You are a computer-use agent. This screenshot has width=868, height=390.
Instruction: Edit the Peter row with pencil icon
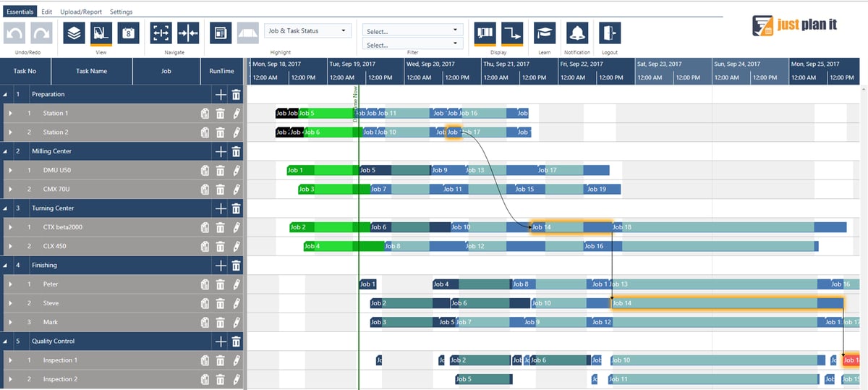pyautogui.click(x=236, y=284)
